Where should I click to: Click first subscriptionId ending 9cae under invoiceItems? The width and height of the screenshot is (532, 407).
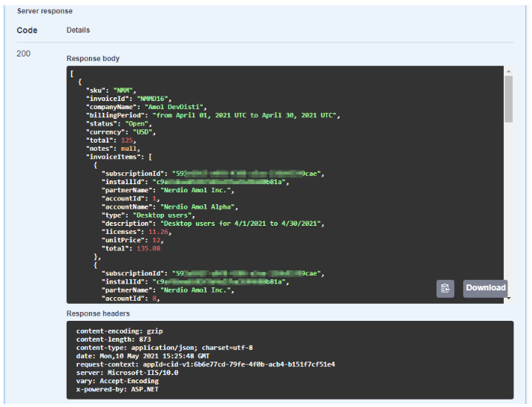click(x=213, y=174)
